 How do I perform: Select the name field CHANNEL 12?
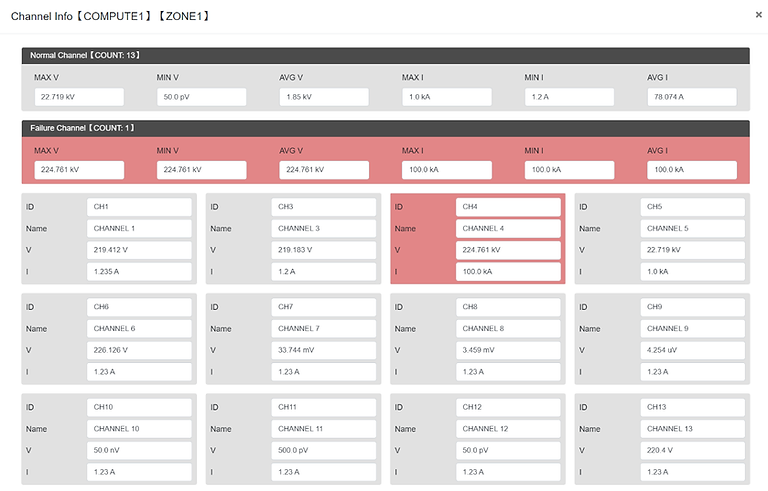(x=508, y=429)
